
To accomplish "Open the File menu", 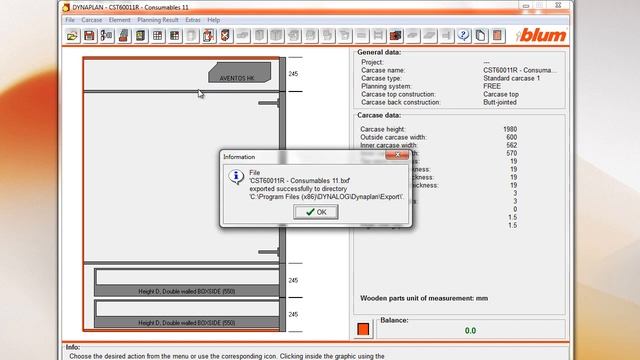I will pos(70,20).
